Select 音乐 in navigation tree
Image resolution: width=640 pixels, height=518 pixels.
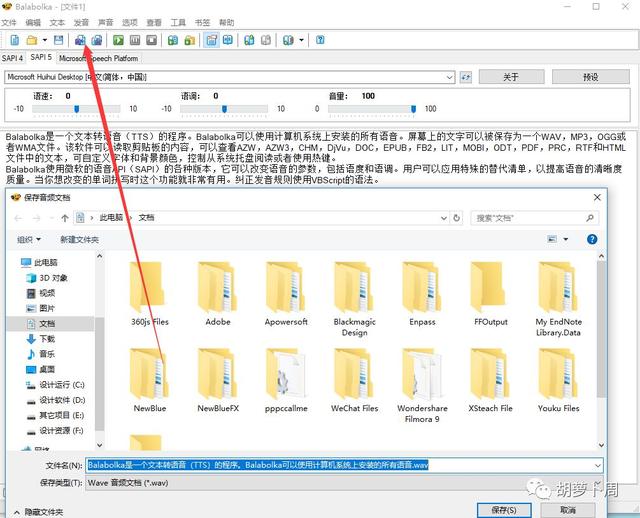pos(40,354)
